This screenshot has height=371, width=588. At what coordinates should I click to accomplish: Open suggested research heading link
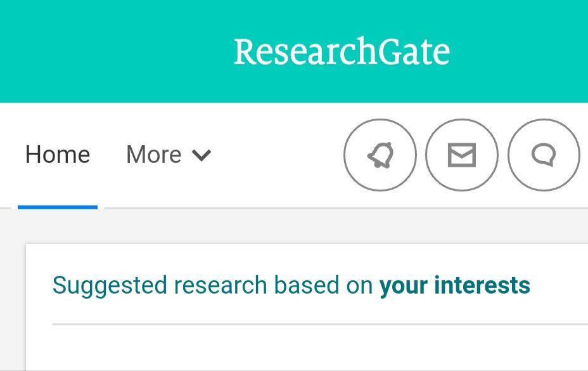(x=290, y=285)
